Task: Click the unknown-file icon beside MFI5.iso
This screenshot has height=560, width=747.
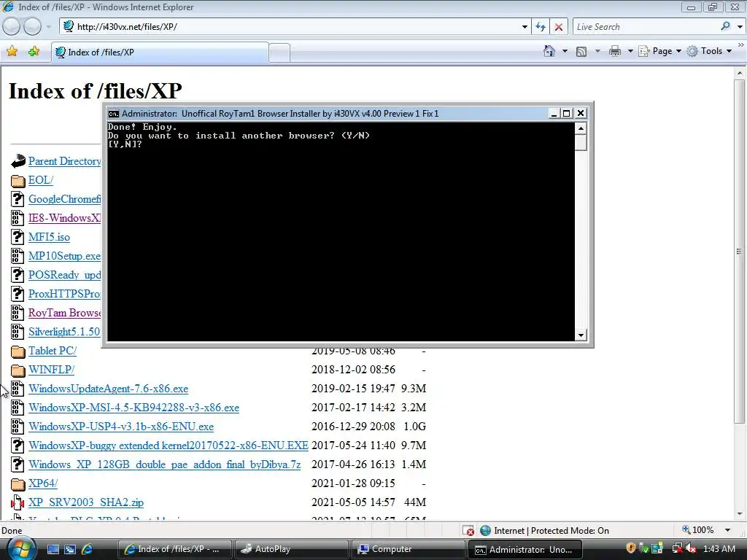Action: (x=18, y=237)
